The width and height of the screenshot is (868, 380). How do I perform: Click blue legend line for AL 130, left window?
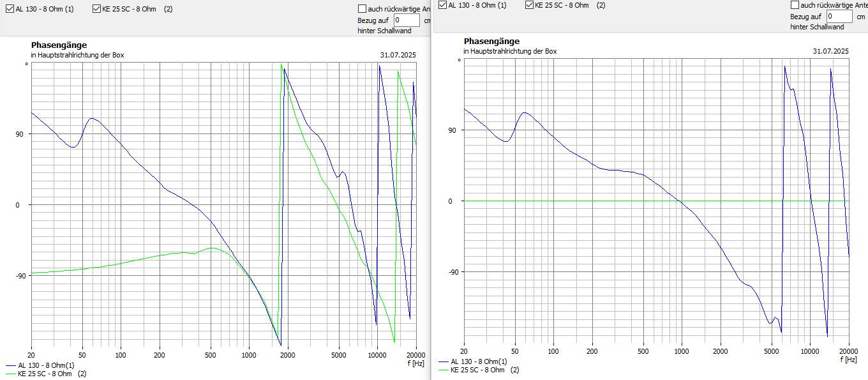point(11,365)
